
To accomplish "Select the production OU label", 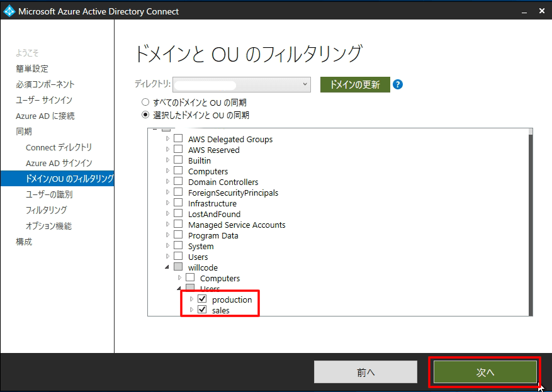I will click(x=232, y=300).
